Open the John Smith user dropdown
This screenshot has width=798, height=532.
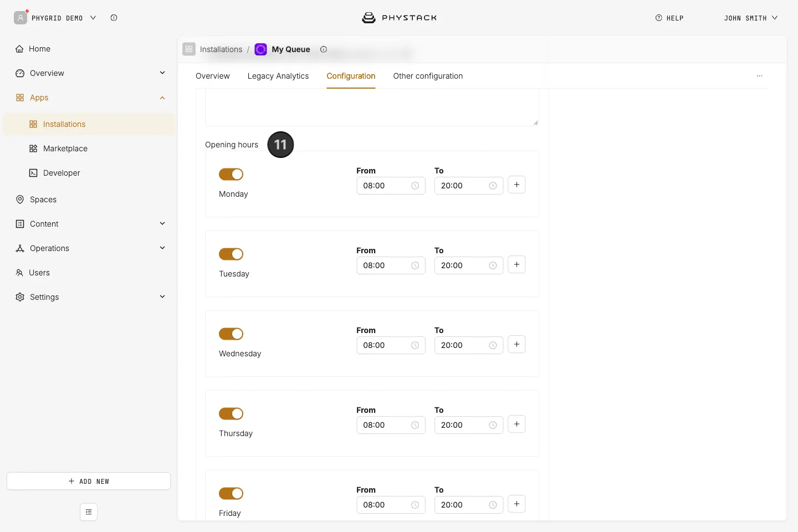[751, 18]
